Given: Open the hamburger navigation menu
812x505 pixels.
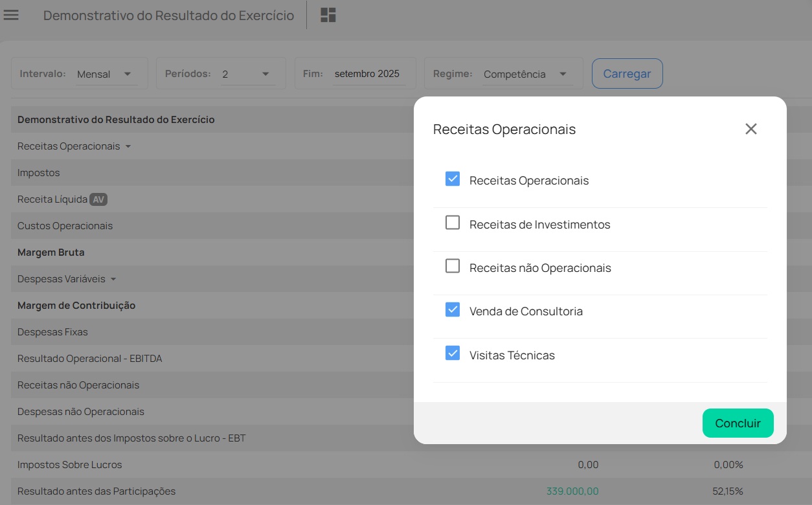Looking at the screenshot, I should click(x=11, y=15).
